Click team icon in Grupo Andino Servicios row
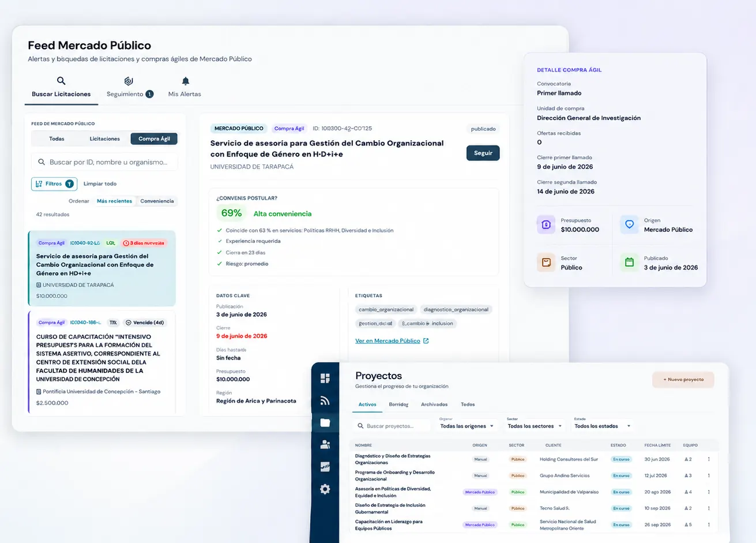Image resolution: width=756 pixels, height=543 pixels. tap(686, 475)
